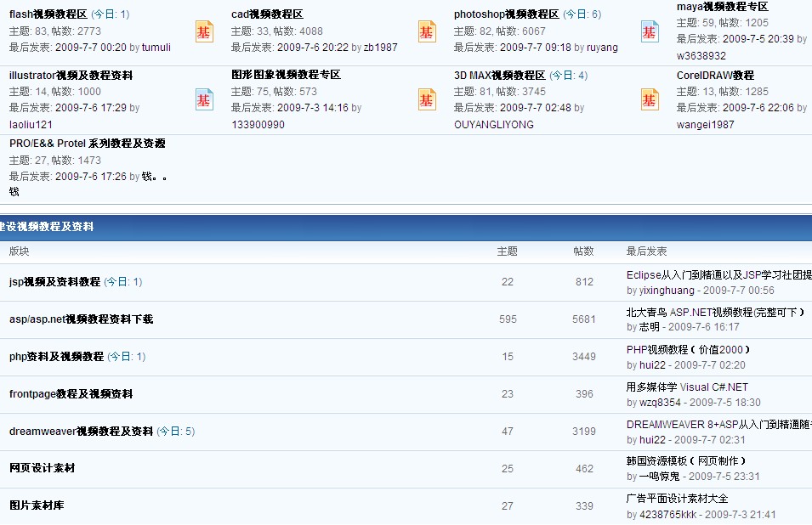The width and height of the screenshot is (812, 525).
Task: Go to PRO/E&& Protel 系列教程及资源 board
Action: point(87,144)
